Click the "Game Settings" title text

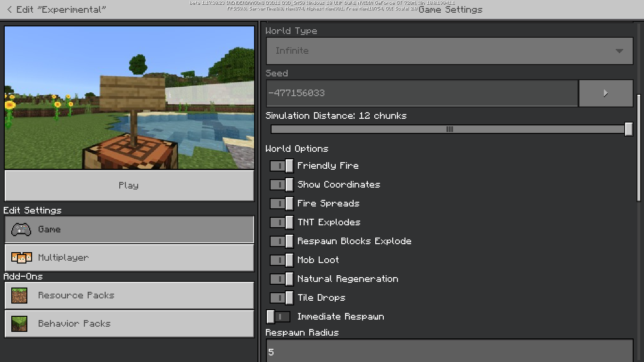[x=451, y=10]
